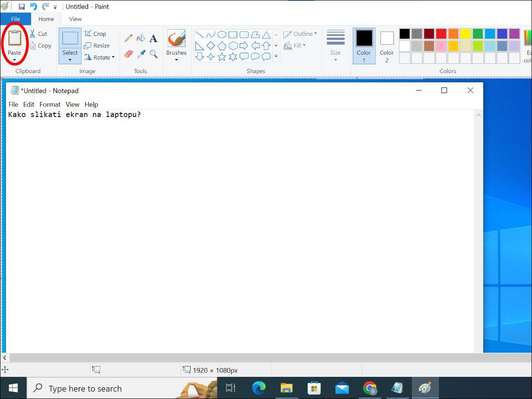Click the Redo arrow in title bar

(x=45, y=7)
